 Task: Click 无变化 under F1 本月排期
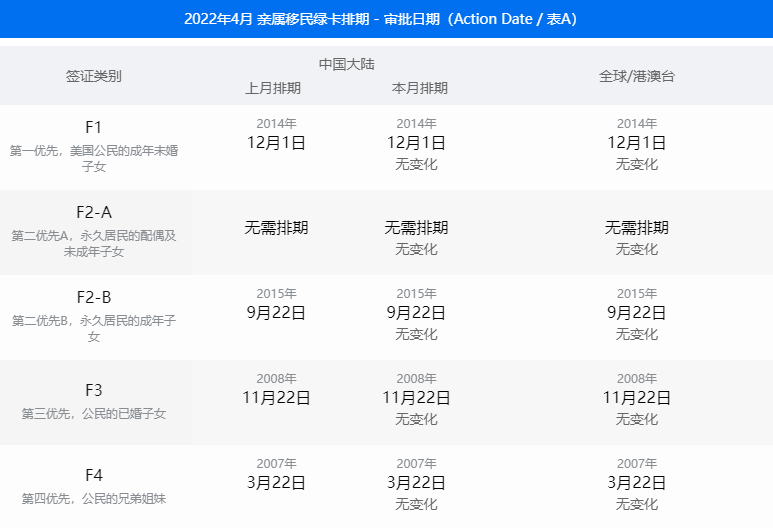click(416, 164)
